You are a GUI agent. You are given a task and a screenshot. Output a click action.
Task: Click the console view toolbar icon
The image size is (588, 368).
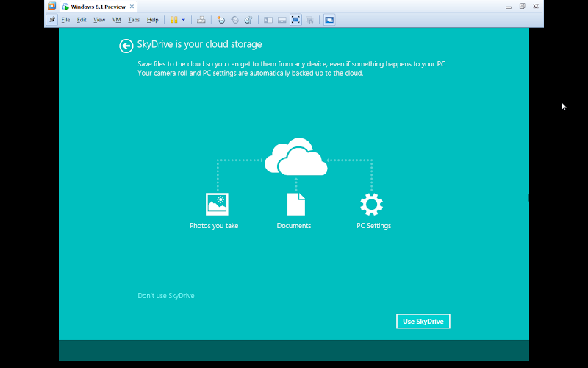point(329,20)
